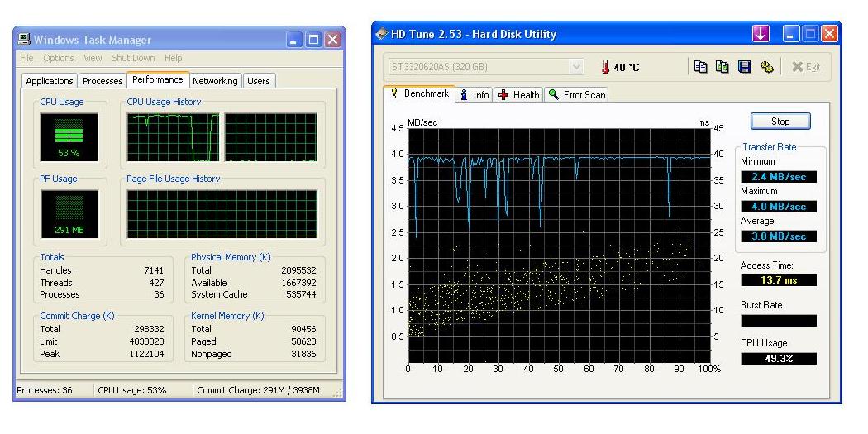Open the Help menu in Task Manager
The image size is (868, 434).
(173, 58)
